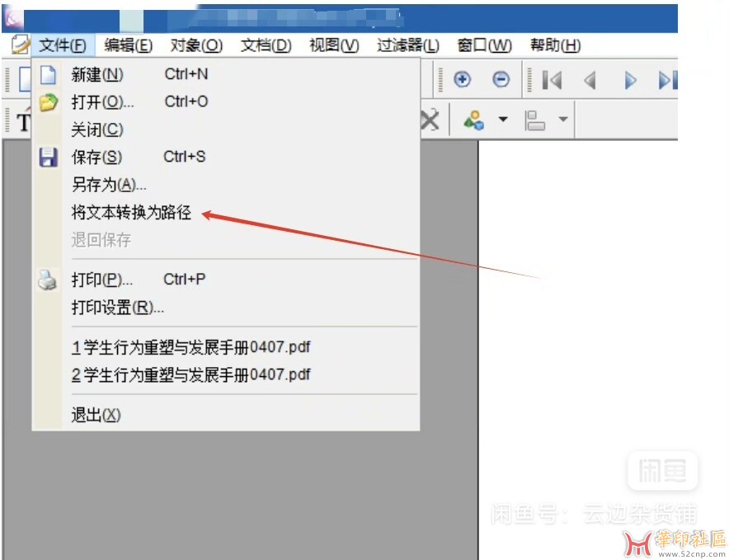
Task: Select 打印设置(R)... from the menu
Action: click(x=117, y=308)
